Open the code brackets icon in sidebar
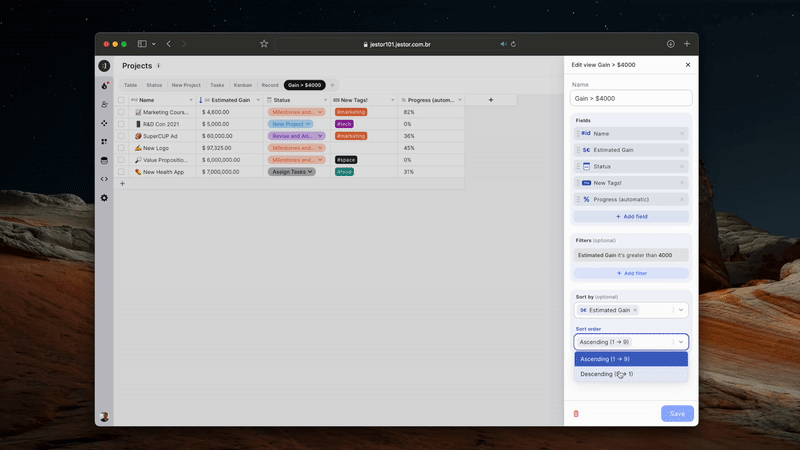 [x=105, y=179]
